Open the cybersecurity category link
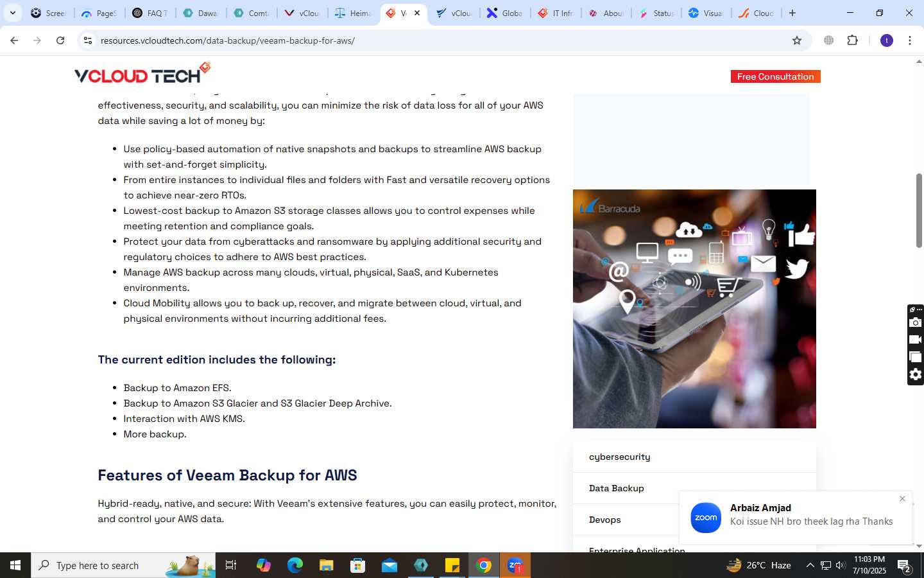The height and width of the screenshot is (578, 924). pos(619,457)
